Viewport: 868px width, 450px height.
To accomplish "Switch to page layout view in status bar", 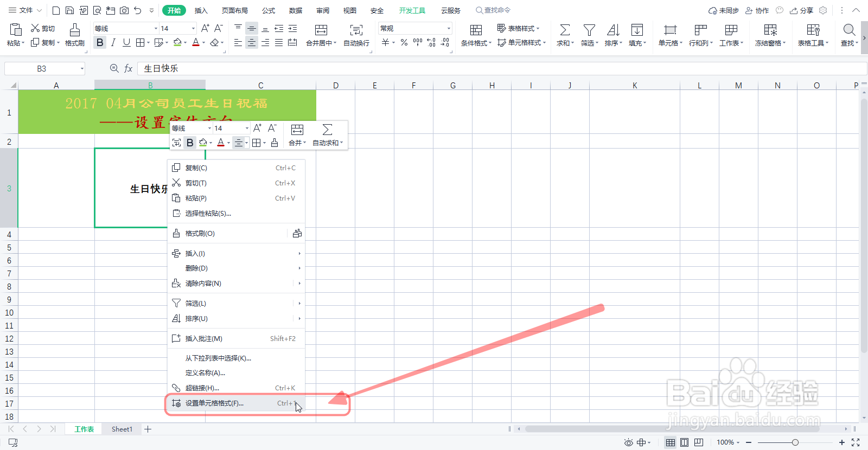I will pyautogui.click(x=685, y=442).
